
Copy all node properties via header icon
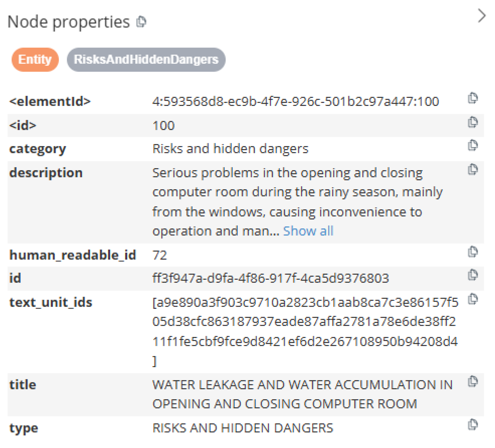pyautogui.click(x=142, y=22)
